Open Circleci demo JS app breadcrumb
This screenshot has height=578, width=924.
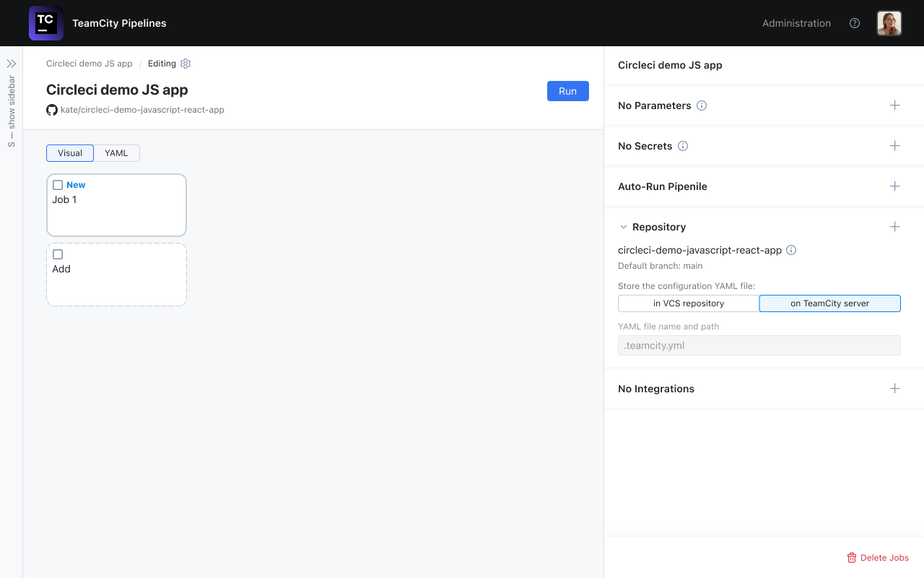pyautogui.click(x=90, y=64)
